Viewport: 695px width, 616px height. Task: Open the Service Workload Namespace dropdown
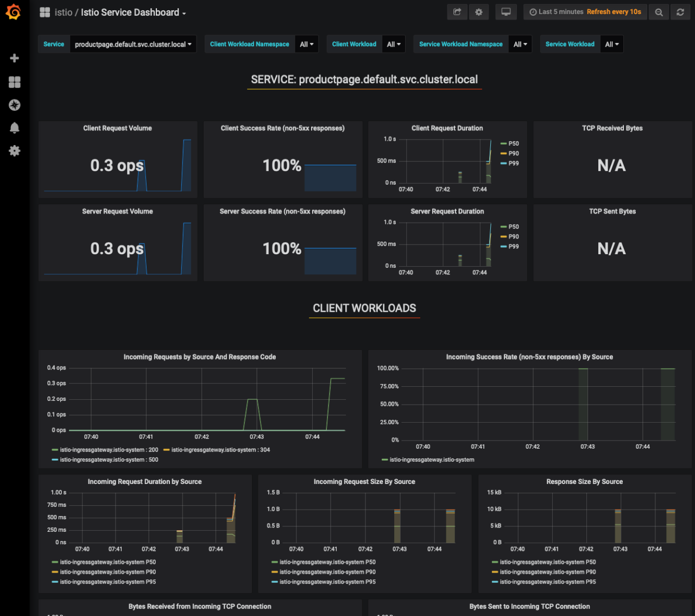tap(519, 44)
